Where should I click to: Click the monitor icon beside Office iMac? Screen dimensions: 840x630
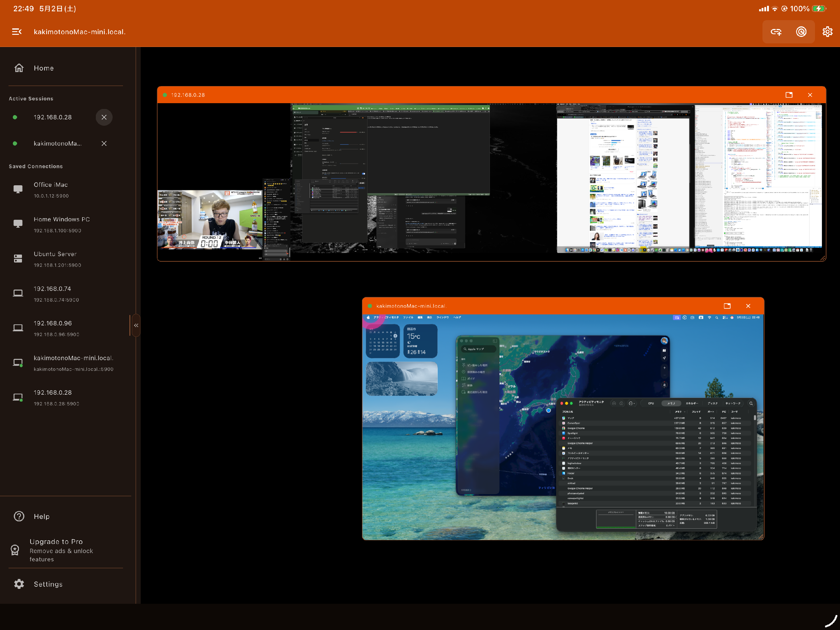coord(18,190)
